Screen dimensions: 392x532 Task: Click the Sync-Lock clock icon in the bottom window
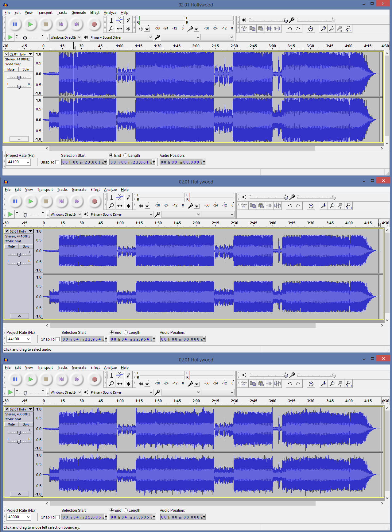(x=311, y=384)
